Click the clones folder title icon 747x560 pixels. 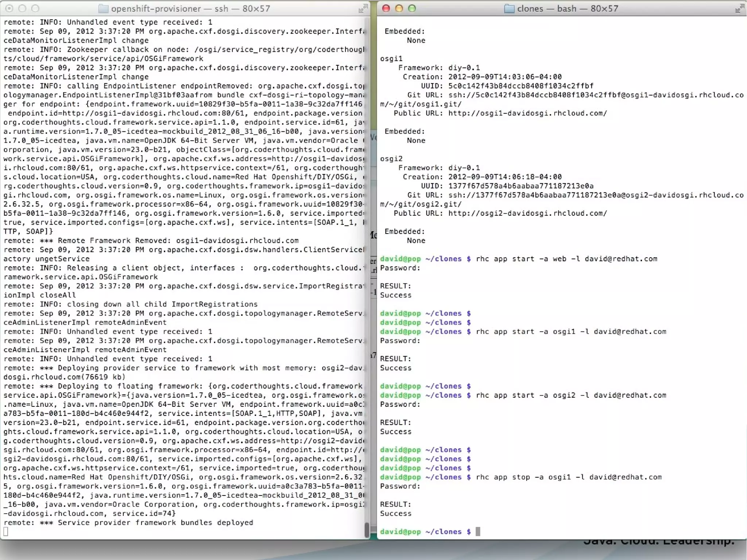click(509, 8)
